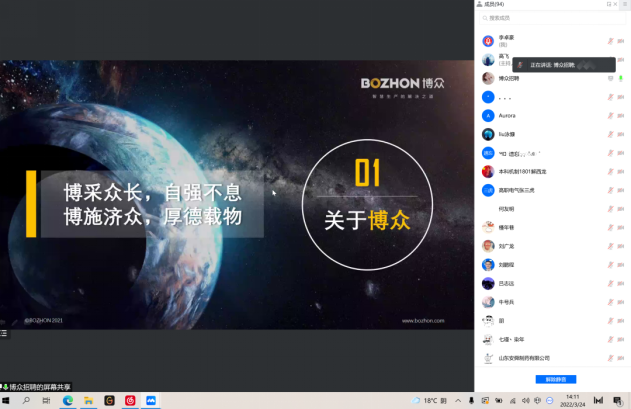Click camera icon in 山东安舜制药有限公司 row
The width and height of the screenshot is (631, 409).
click(621, 358)
